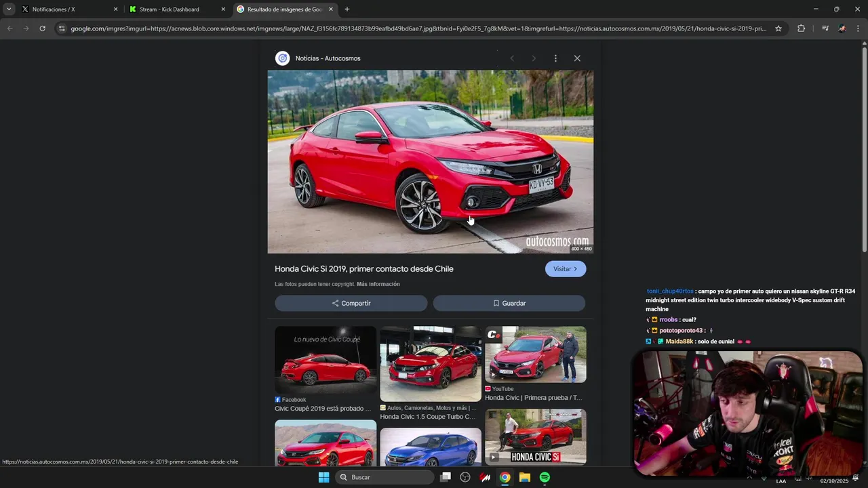Open the tab search dropdown arrow
Viewport: 868px width, 488px height.
point(9,9)
